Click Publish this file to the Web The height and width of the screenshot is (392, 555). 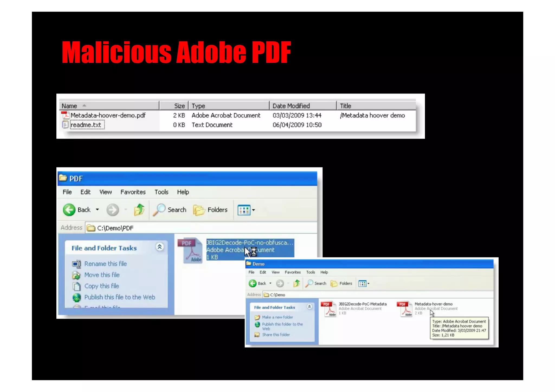(x=120, y=297)
